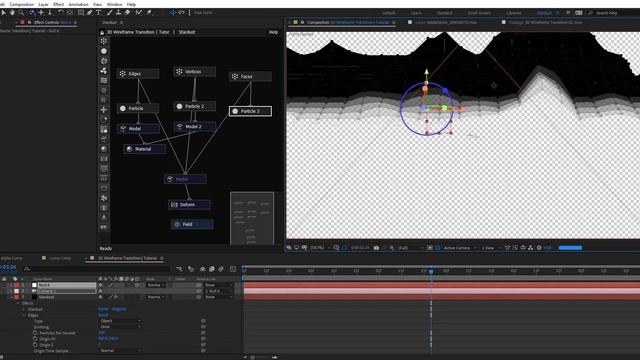Select the Orbit camera tool
This screenshot has height=360, width=640.
[x=32, y=13]
